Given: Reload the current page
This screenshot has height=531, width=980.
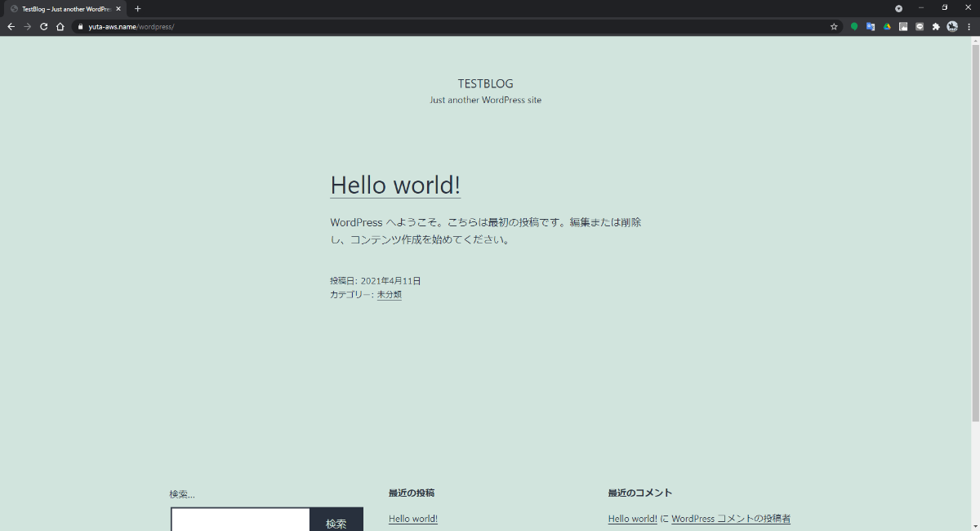Looking at the screenshot, I should click(43, 26).
